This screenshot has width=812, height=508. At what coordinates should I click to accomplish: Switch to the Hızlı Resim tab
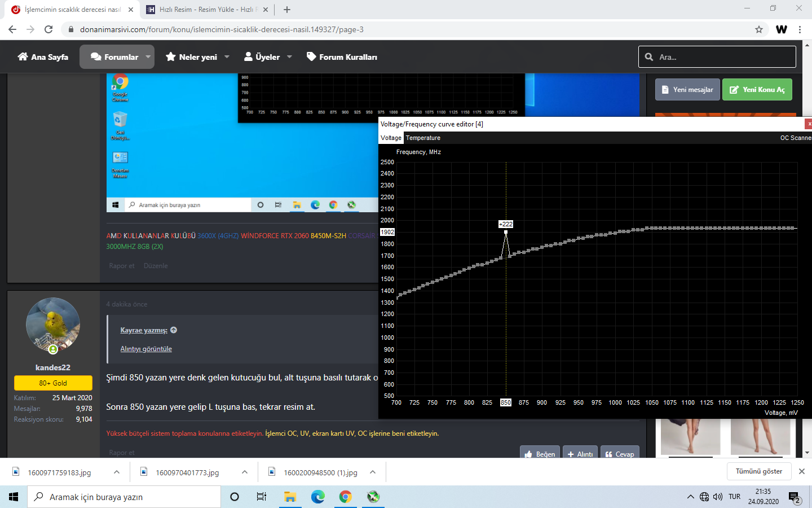[206, 10]
